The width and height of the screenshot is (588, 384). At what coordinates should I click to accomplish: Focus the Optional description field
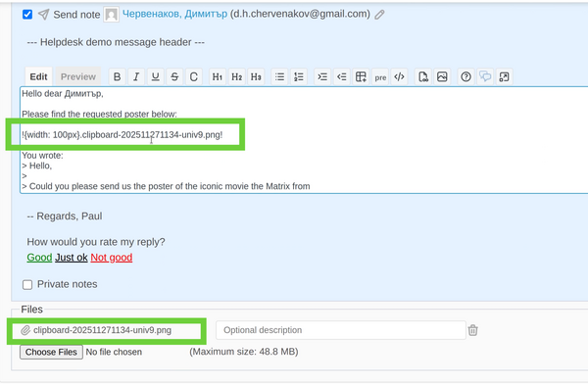pyautogui.click(x=341, y=330)
